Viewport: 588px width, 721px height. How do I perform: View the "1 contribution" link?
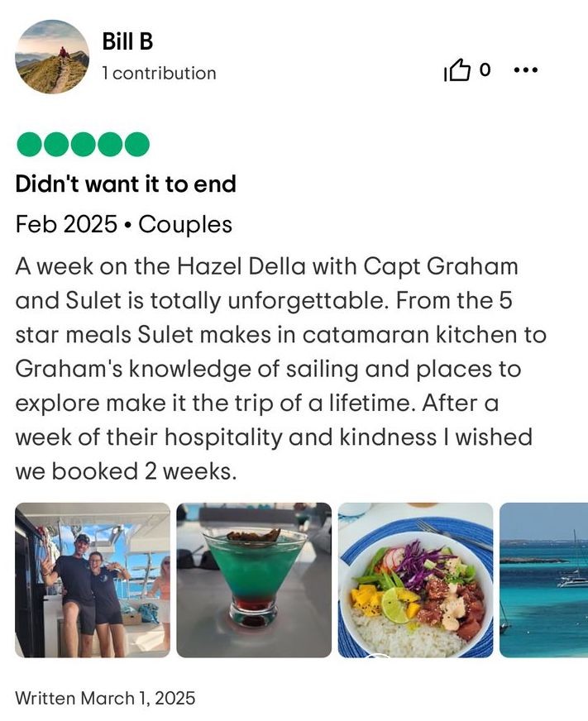(x=159, y=73)
